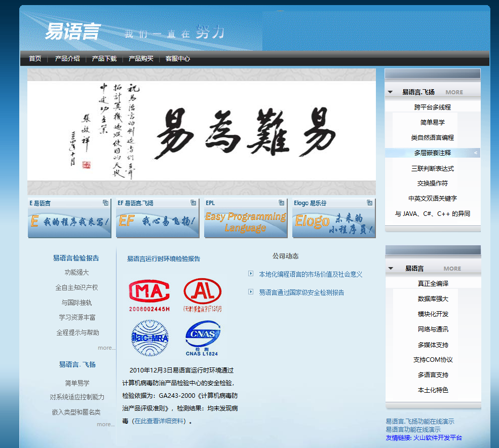Click MORE in the 易语言 panel
499x448 pixels.
[451, 269]
